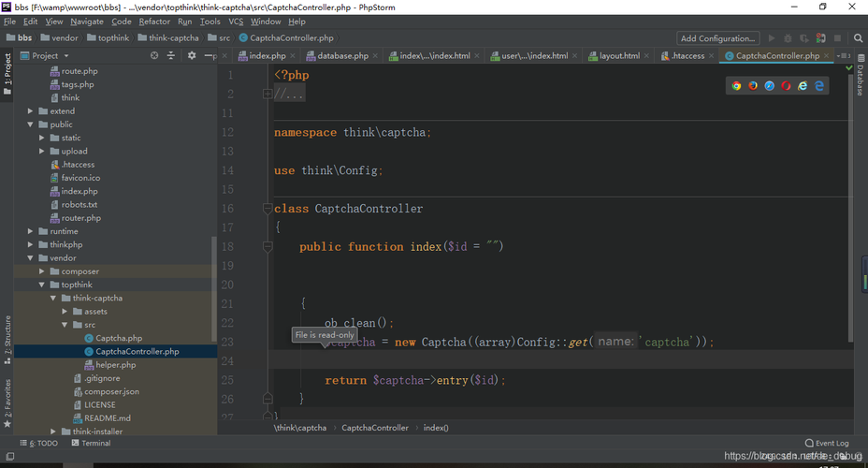Open the Event Log
This screenshot has width=868, height=468.
click(827, 443)
